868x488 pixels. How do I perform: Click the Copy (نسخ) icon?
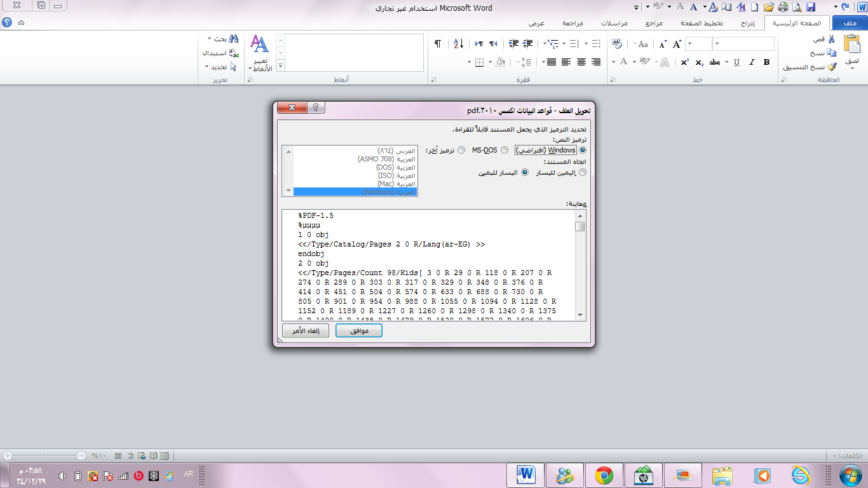832,53
